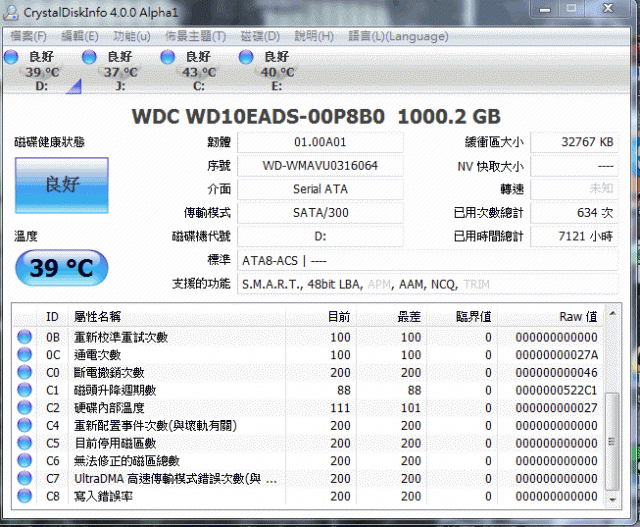Viewport: 640px width, 527px height.
Task: Click status icon of attribute 0C row
Action: [24, 355]
